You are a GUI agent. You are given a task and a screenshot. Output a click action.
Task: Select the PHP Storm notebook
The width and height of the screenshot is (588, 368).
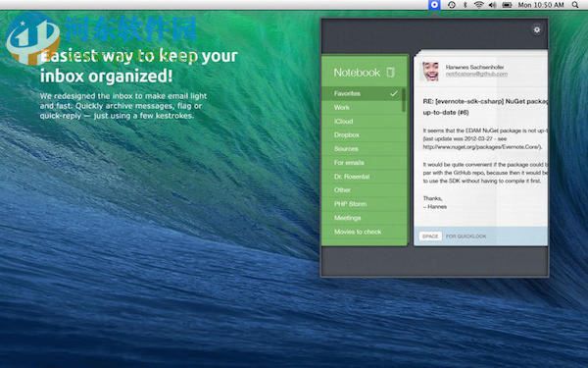[x=365, y=204]
